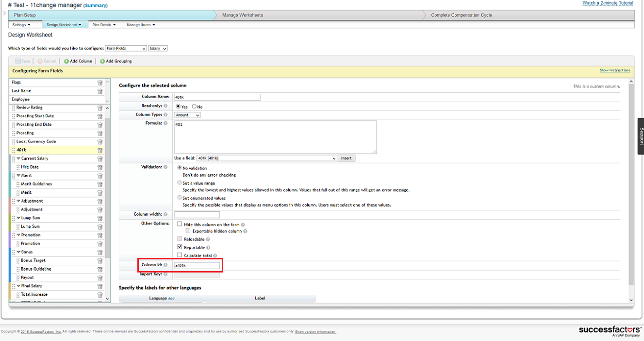Screen dimensions: 644x341
Task: Open the Validation help icon
Action: pos(165,167)
